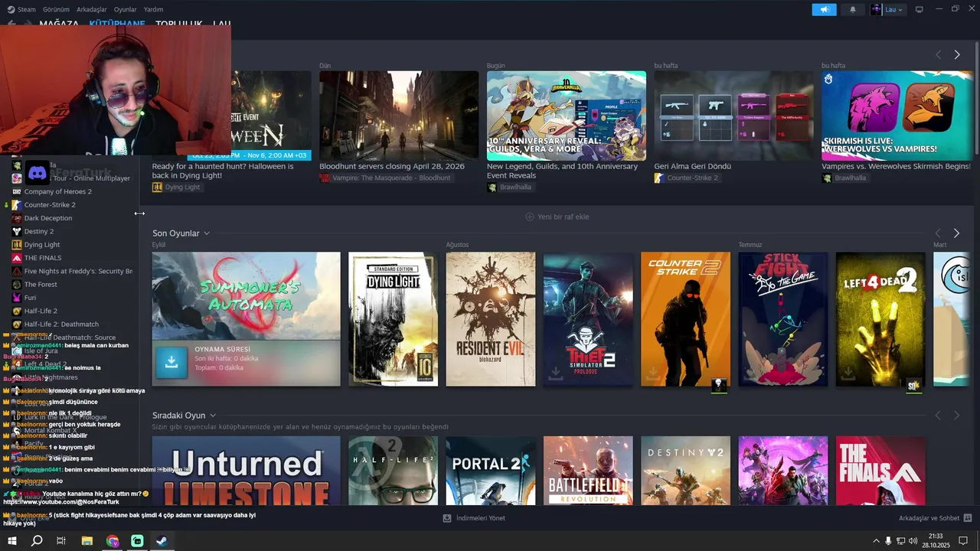
Task: Open Windows Action Center notifications
Action: point(963,541)
